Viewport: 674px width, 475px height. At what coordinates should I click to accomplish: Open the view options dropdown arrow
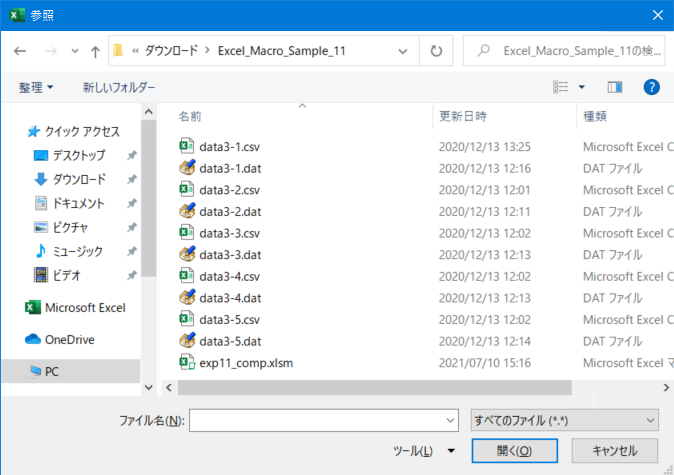(581, 87)
